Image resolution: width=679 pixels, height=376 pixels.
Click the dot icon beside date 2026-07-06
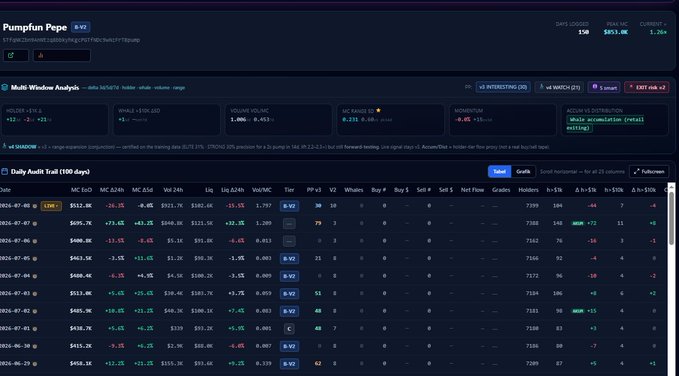pos(35,241)
